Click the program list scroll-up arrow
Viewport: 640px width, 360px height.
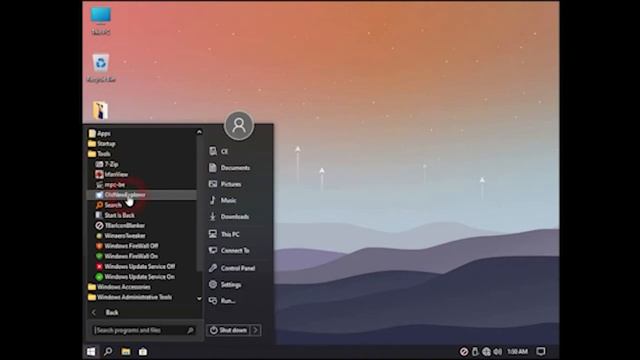coord(199,132)
